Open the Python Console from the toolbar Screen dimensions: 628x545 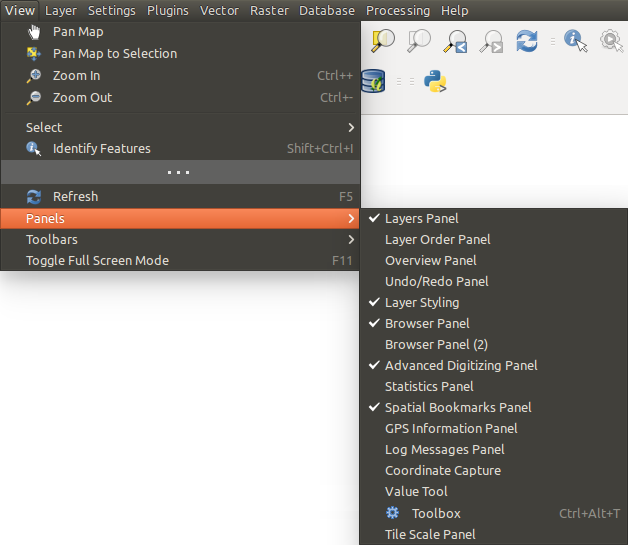coord(434,81)
